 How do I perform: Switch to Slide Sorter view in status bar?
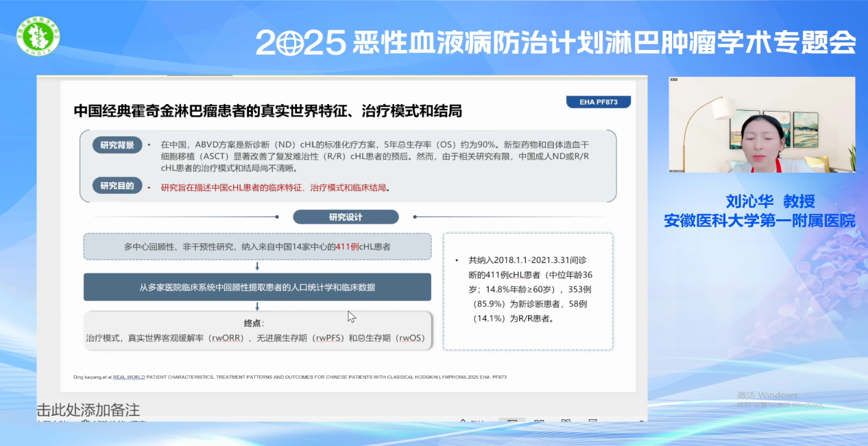click(538, 421)
